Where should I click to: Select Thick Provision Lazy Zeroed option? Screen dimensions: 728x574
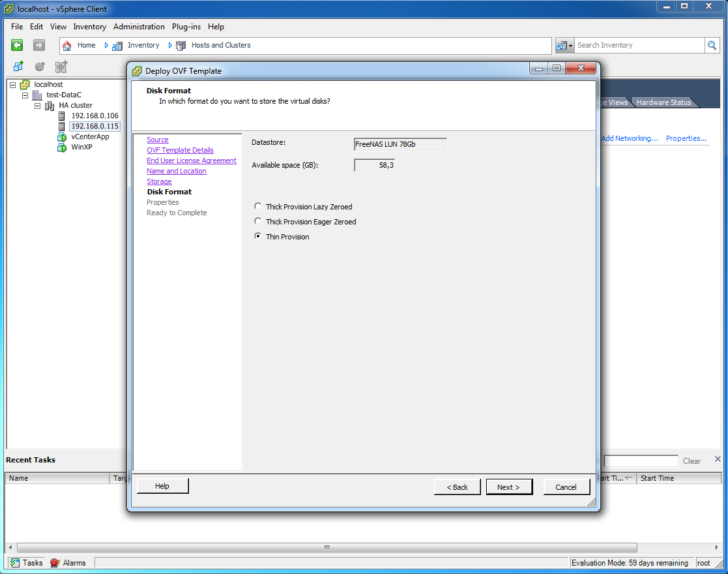(x=257, y=206)
